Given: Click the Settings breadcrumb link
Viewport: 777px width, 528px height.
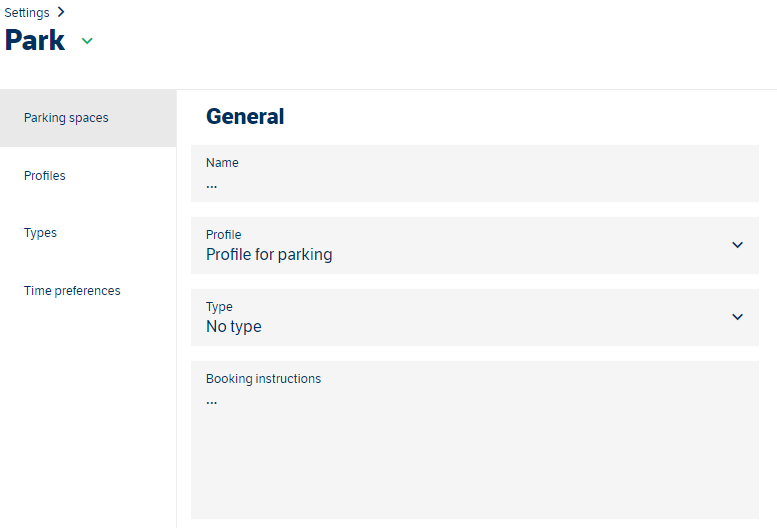Looking at the screenshot, I should (x=27, y=13).
